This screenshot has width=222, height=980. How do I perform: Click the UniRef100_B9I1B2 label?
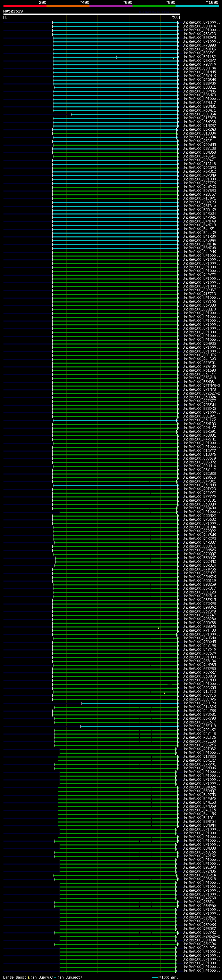(x=199, y=57)
